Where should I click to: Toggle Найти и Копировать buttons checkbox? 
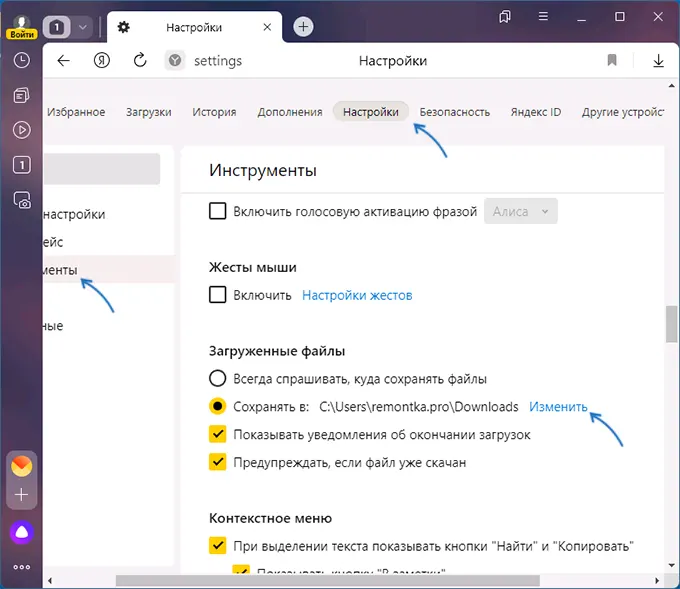pyautogui.click(x=217, y=545)
